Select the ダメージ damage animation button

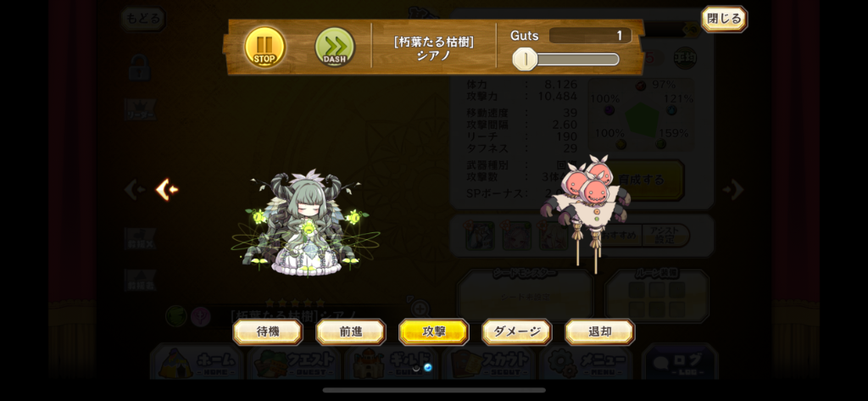(x=516, y=331)
